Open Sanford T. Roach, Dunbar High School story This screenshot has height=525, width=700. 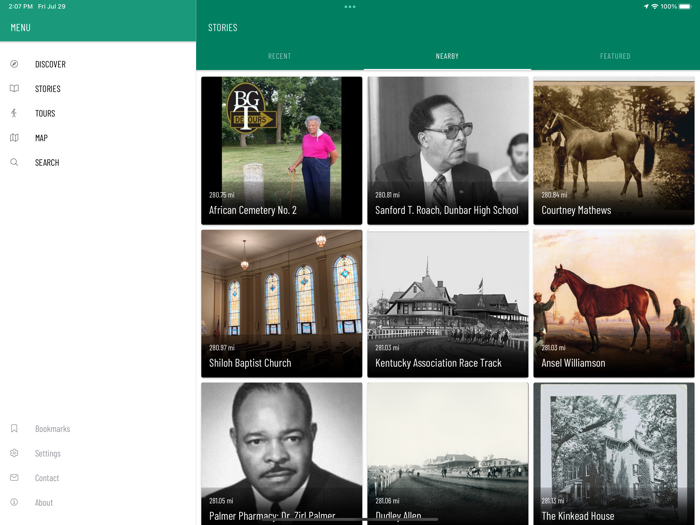coord(448,150)
